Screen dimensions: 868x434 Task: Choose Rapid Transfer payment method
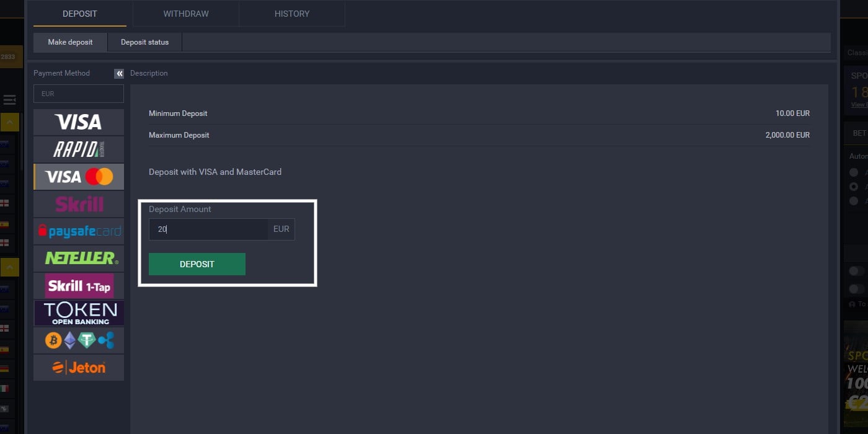tap(79, 149)
